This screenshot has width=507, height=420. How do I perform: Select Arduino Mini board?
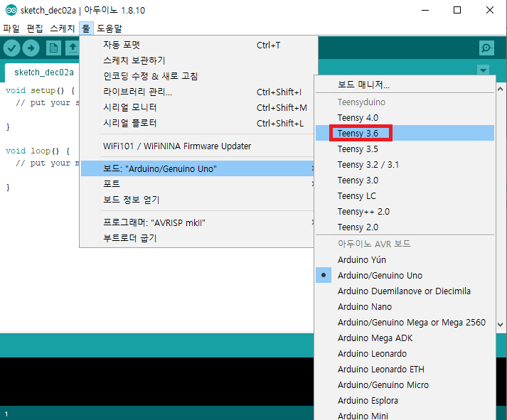coord(405,416)
